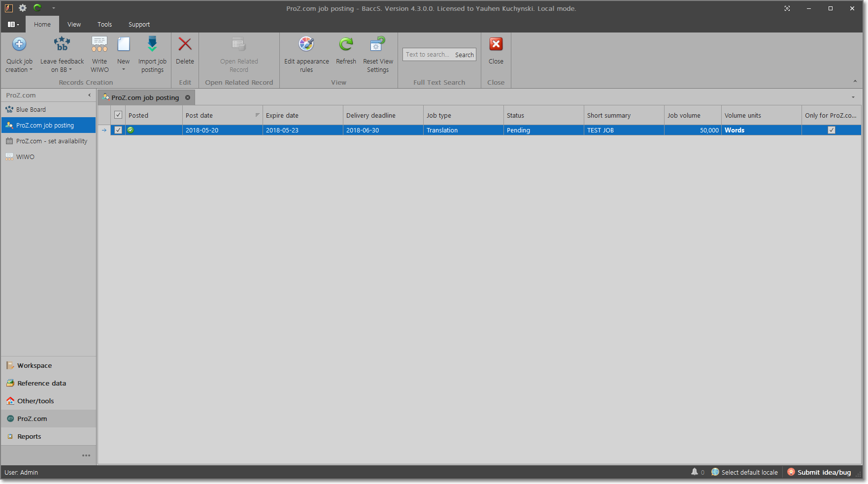868x484 pixels.
Task: Open WIWO navigation item
Action: click(48, 157)
